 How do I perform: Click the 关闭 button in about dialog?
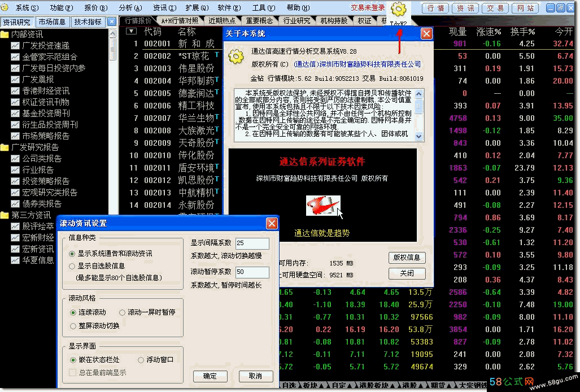[407, 273]
